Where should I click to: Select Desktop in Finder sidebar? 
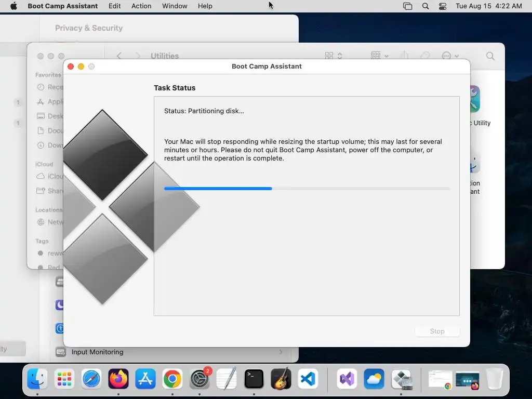[x=50, y=116]
